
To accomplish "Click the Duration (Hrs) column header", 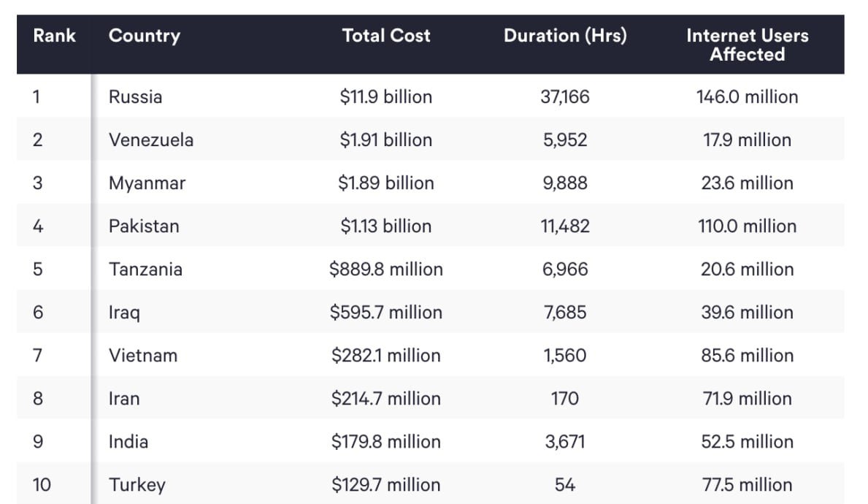I will click(565, 36).
